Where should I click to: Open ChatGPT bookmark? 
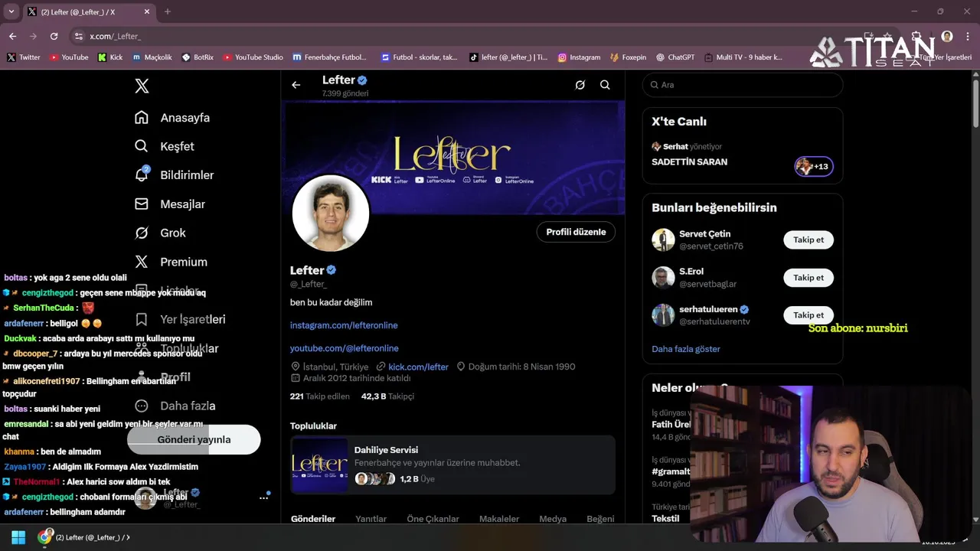(x=675, y=57)
